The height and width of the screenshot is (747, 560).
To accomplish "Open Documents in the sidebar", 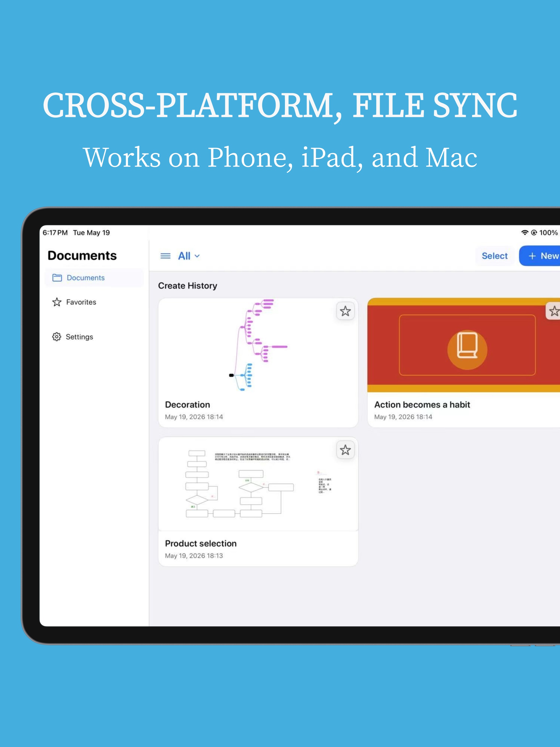I will 94,278.
